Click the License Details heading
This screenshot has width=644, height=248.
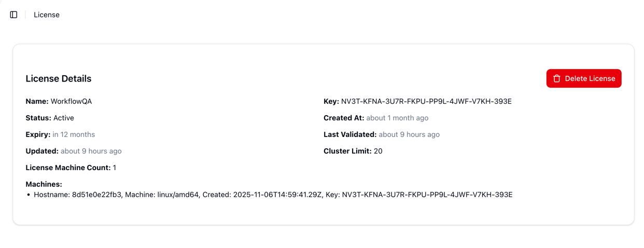pos(59,78)
